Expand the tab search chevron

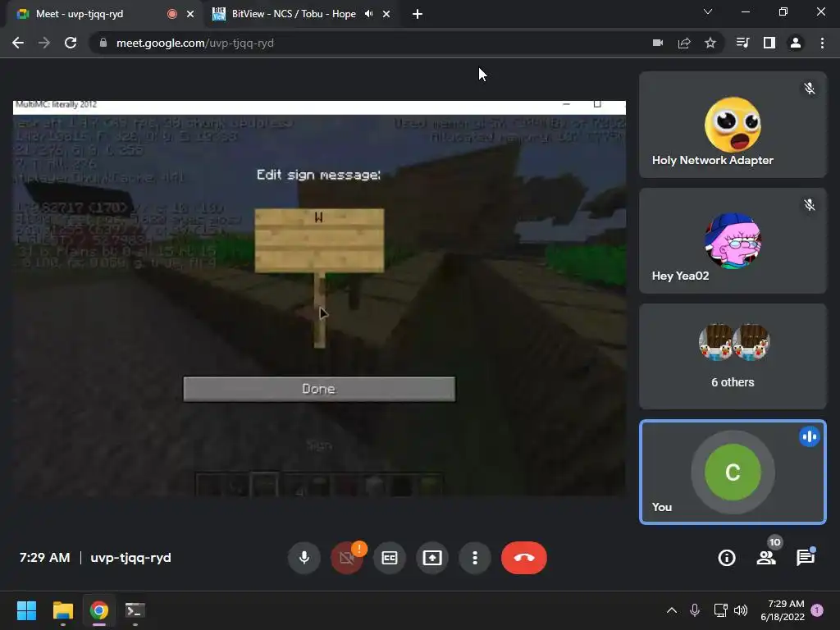click(708, 11)
